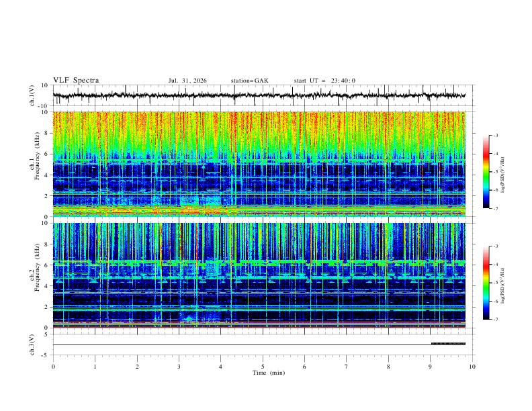Screen dimensions: 532x411
Task: Click the -7 label on lower colorbar
Action: point(495,320)
